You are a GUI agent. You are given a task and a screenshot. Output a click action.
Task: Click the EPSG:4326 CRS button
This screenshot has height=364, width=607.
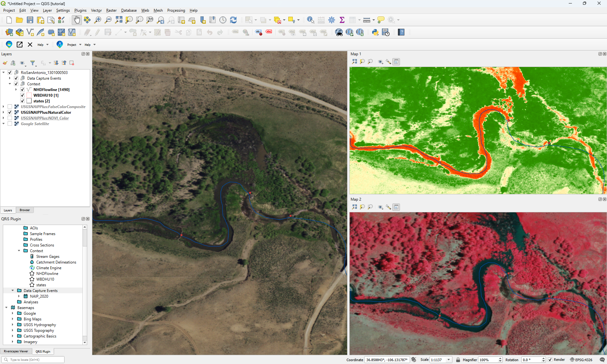click(x=581, y=360)
